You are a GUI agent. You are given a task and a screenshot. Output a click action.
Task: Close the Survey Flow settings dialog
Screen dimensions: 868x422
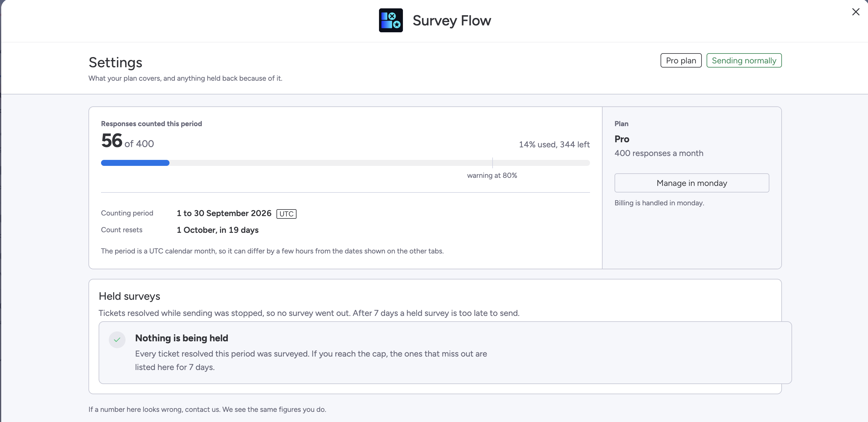click(855, 12)
